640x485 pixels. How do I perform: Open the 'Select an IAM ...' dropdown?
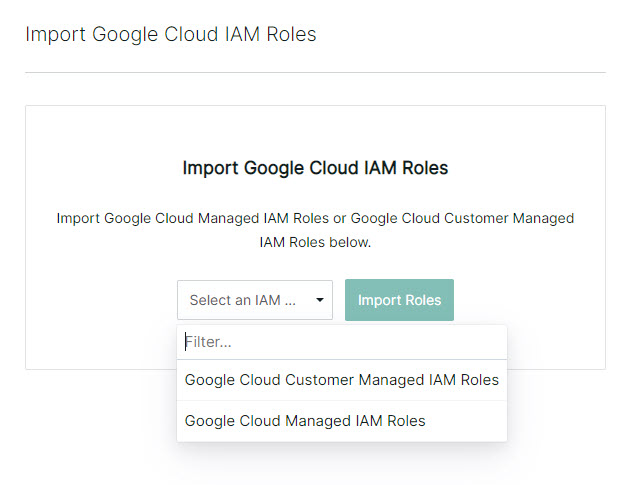[x=255, y=300]
